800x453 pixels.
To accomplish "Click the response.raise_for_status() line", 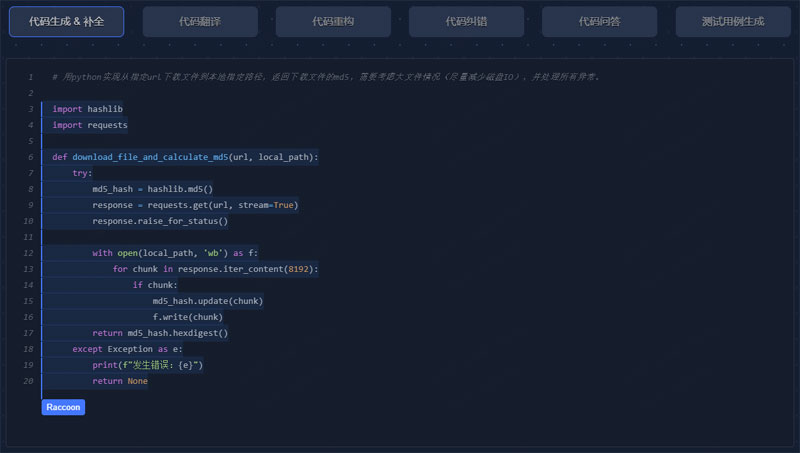I will point(160,221).
